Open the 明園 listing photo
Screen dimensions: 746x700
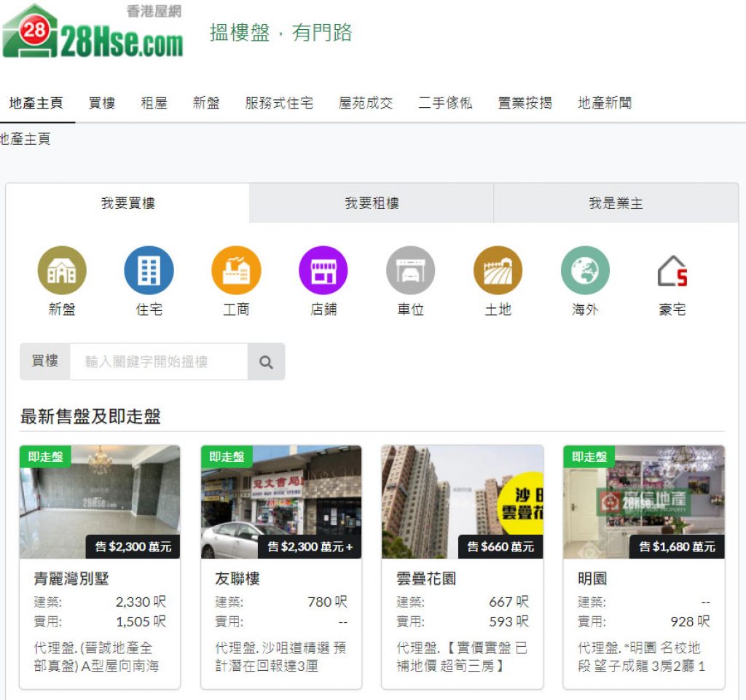pos(644,502)
